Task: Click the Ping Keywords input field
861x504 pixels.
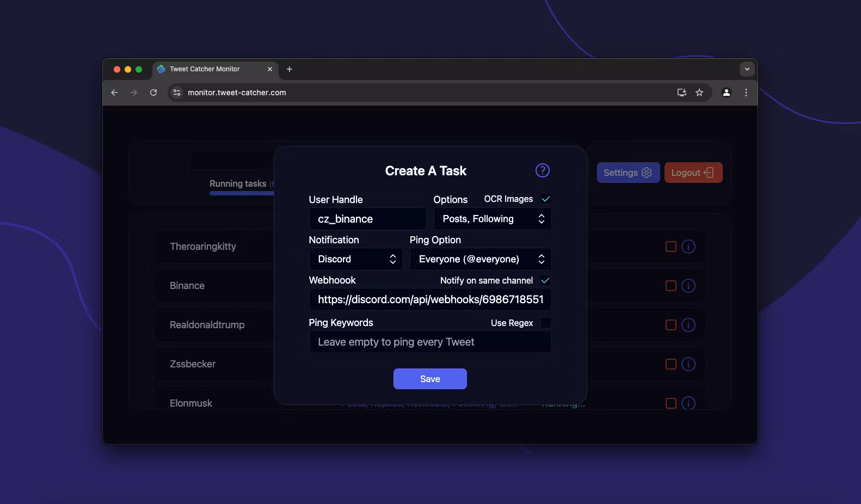Action: coord(430,342)
